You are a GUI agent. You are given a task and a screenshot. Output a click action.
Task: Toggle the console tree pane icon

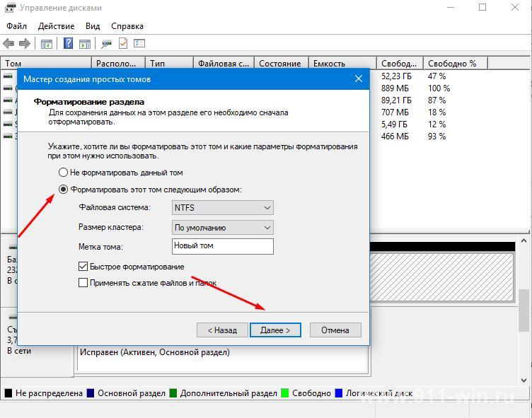[47, 44]
